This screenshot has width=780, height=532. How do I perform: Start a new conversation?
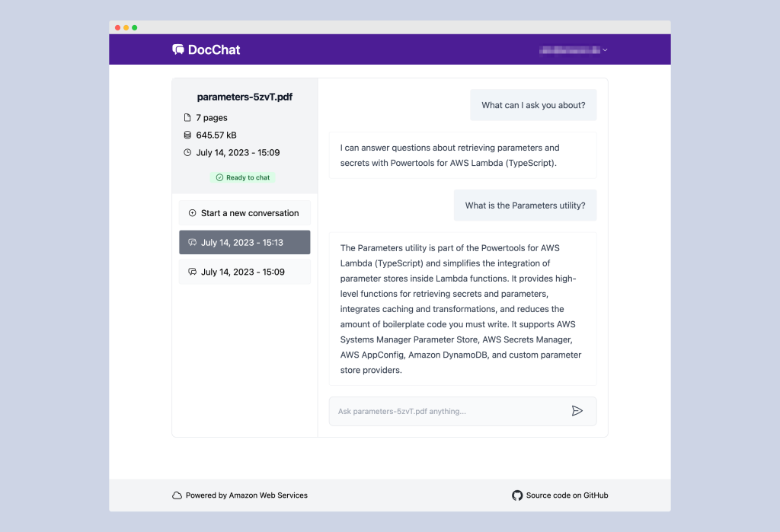[x=244, y=213]
